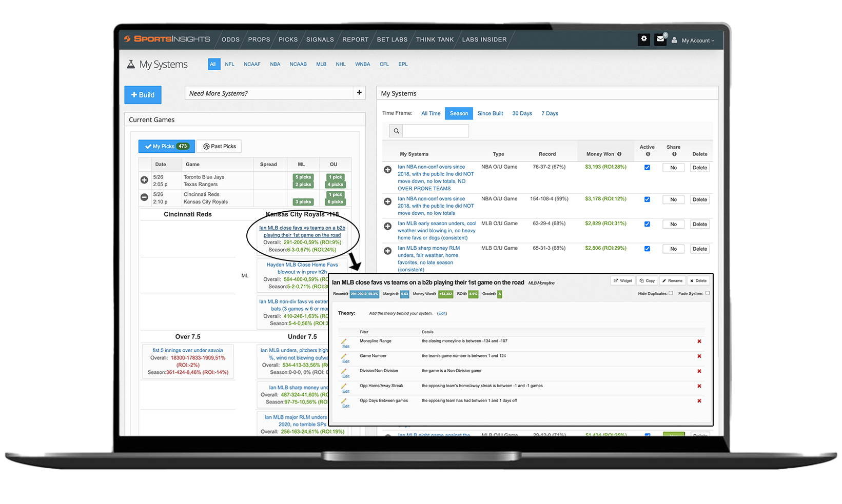Click pencil edit icon for Moneyline Range filter
Viewport: 842px width, 504px height.
point(344,341)
